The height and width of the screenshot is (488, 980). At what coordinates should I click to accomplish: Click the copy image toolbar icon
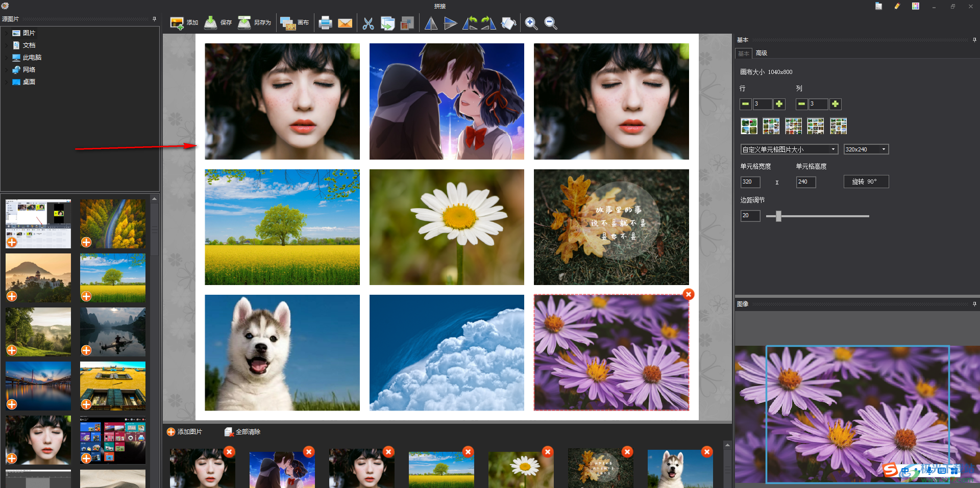[387, 23]
